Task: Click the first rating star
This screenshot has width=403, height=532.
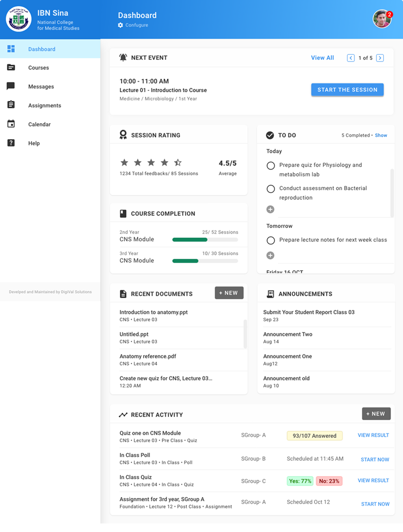Action: coord(124,163)
